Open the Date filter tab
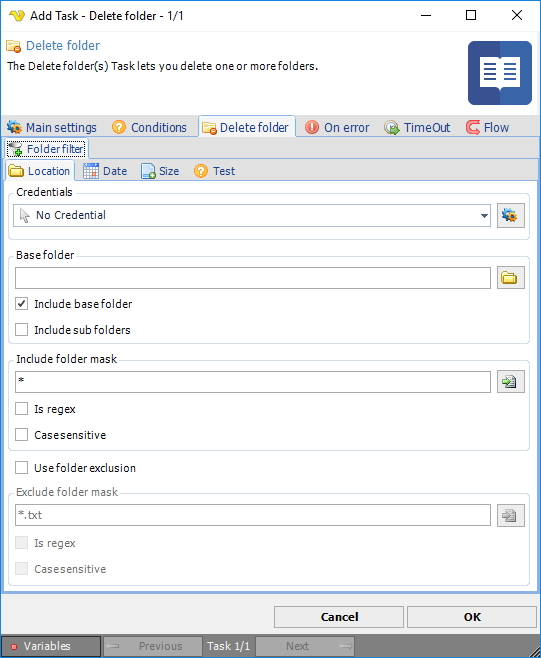This screenshot has height=658, width=541. (105, 171)
